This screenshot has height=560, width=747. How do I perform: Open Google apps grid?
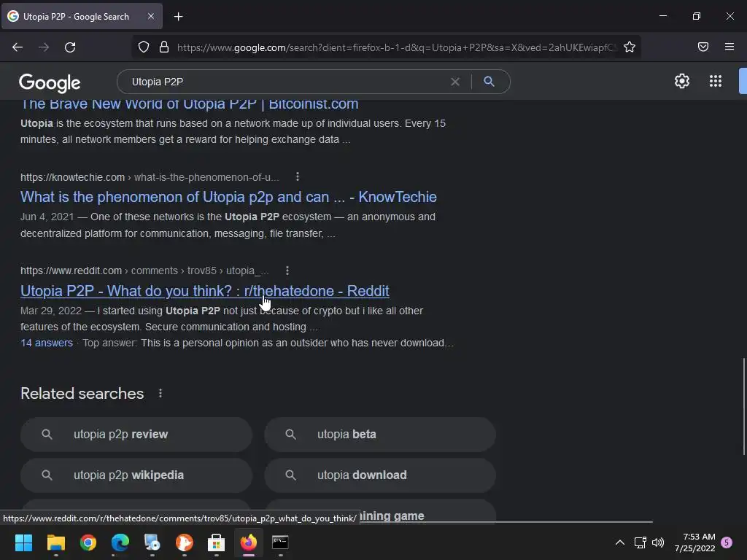pyautogui.click(x=716, y=81)
